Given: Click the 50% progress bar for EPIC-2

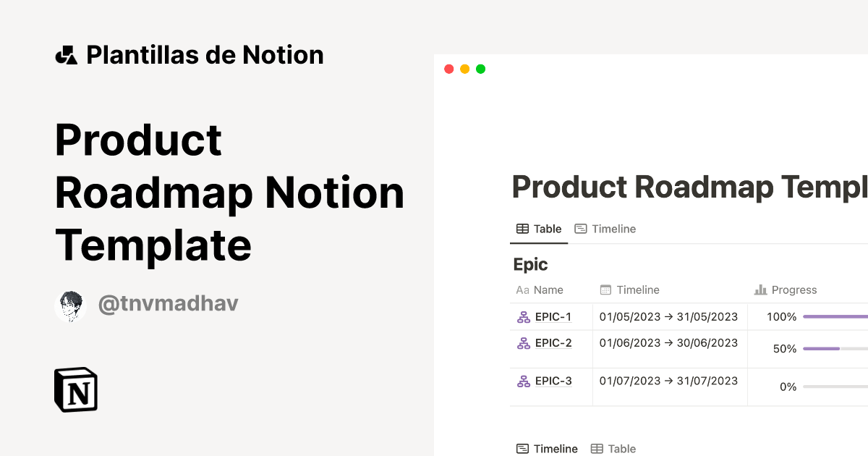Looking at the screenshot, I should [832, 348].
